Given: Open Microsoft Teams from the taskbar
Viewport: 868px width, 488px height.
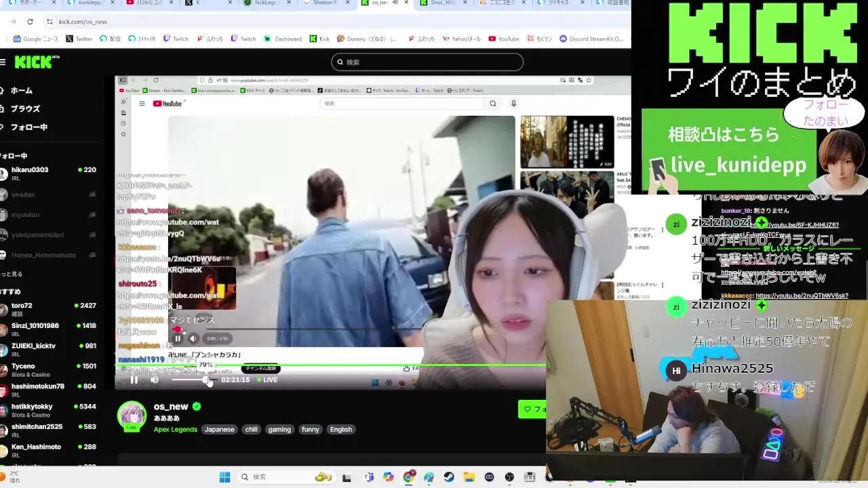Looking at the screenshot, I should point(369,477).
